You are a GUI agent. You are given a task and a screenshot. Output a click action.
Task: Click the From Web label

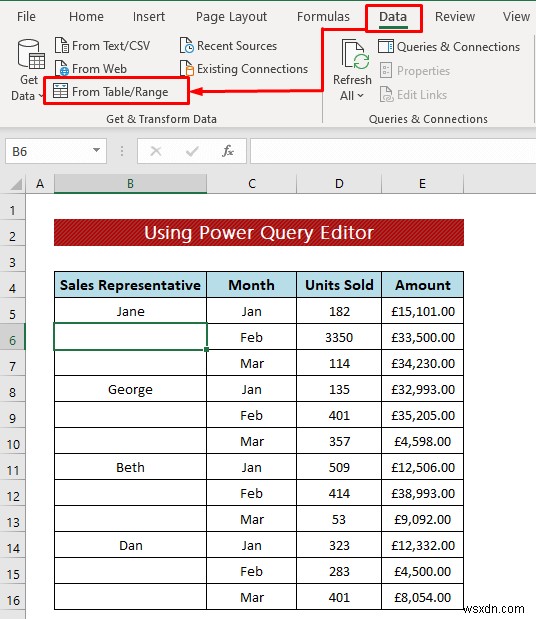[99, 69]
